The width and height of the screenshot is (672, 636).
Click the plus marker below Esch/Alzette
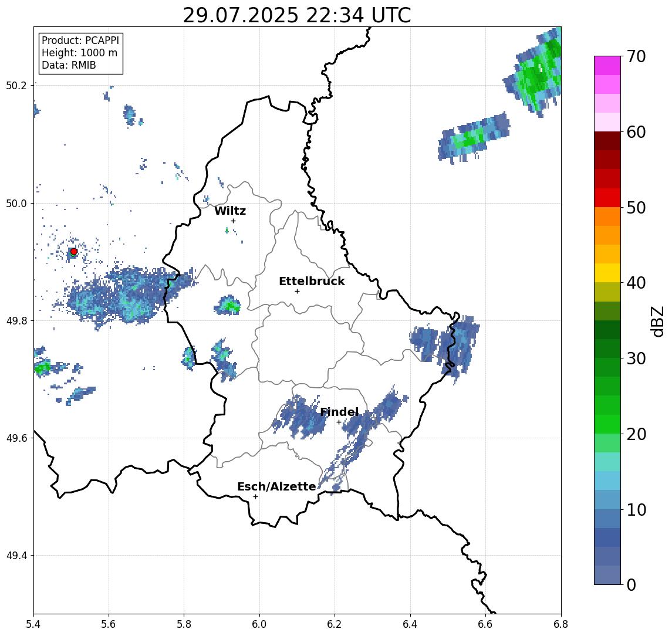(255, 497)
